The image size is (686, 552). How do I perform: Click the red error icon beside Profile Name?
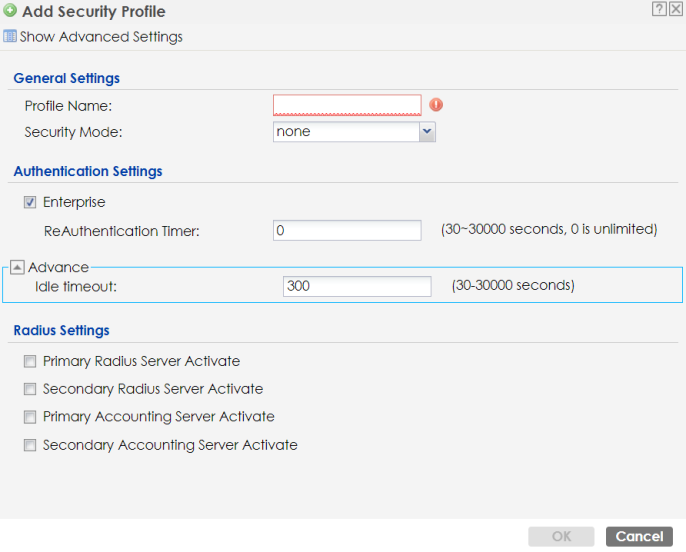436,105
